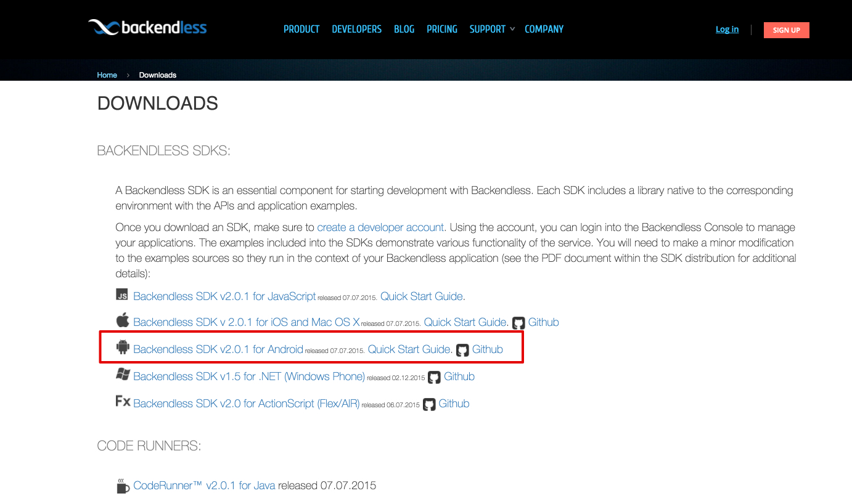The image size is (852, 504).
Task: Click the Android robot icon
Action: 123,347
